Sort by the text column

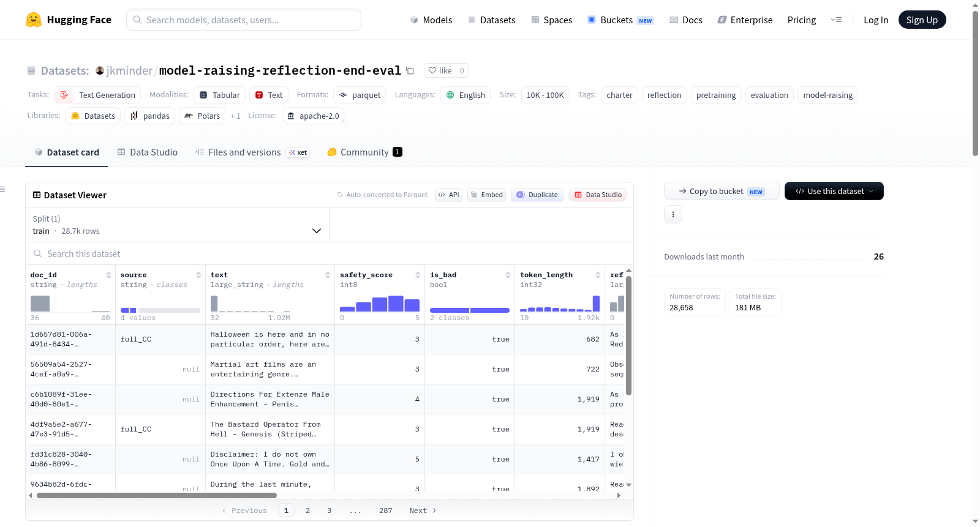[328, 275]
